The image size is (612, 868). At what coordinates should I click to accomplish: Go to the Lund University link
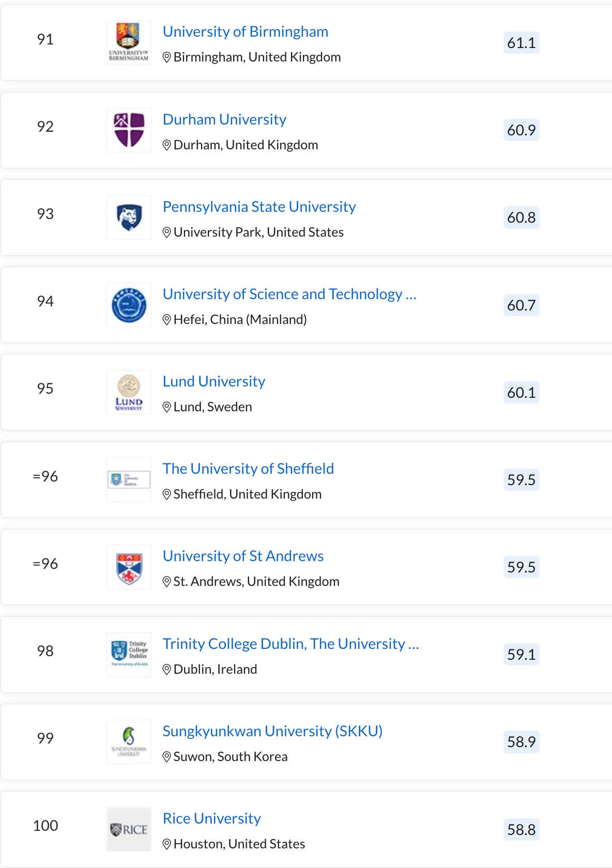[x=214, y=381]
